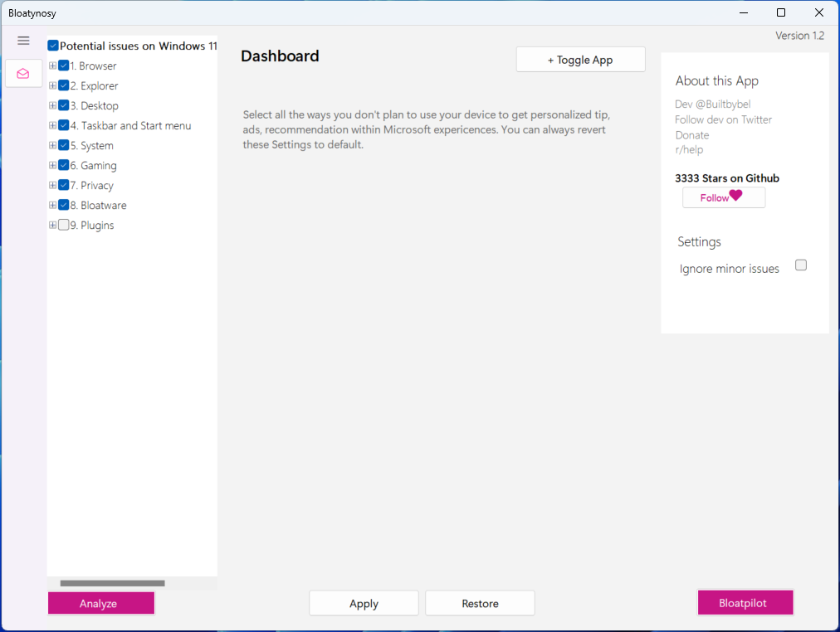840x632 pixels.
Task: Expand the 8. Bloatware category
Action: click(51, 205)
